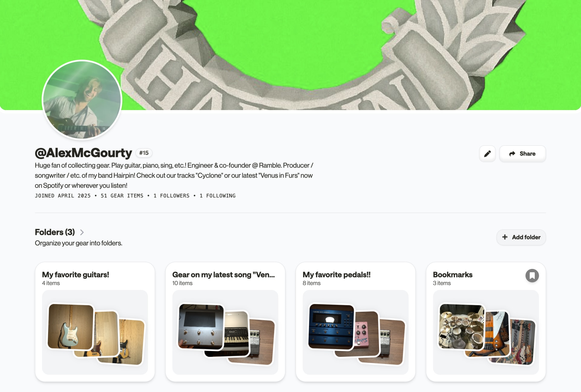This screenshot has width=581, height=392.
Task: Open My favorite pedals!! folder title
Action: [336, 275]
